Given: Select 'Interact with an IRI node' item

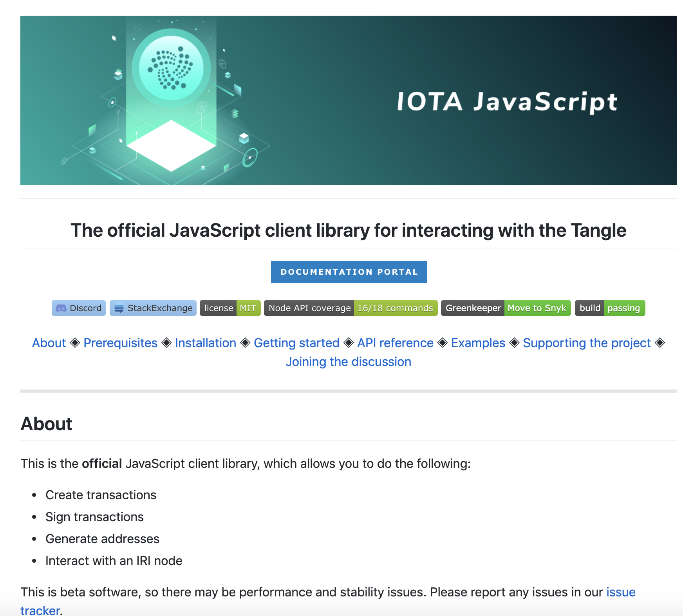Looking at the screenshot, I should 114,561.
